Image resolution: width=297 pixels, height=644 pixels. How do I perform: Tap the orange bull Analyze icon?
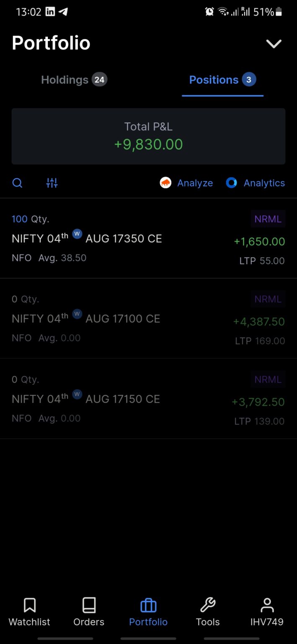(165, 183)
